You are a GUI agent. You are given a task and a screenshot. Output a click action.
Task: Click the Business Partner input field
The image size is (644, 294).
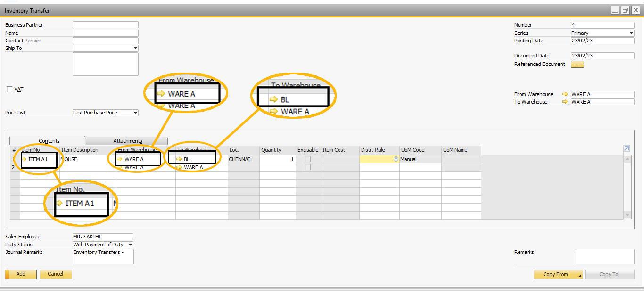(106, 25)
